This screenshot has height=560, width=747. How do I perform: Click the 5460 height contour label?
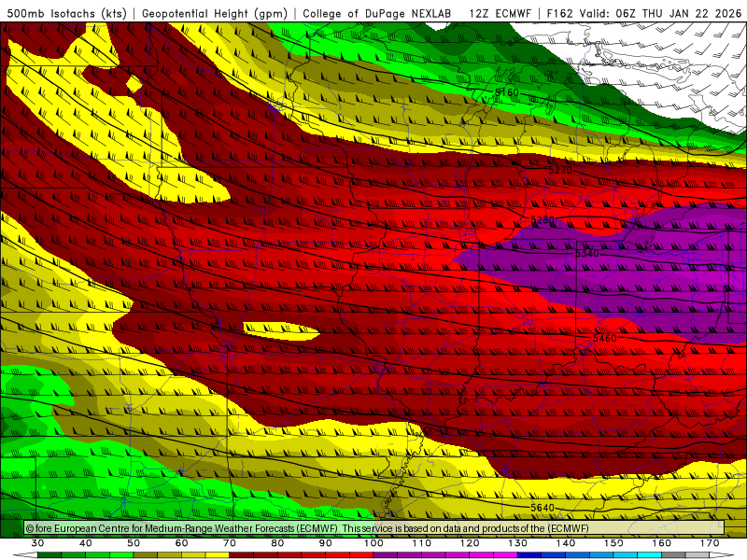pos(604,338)
